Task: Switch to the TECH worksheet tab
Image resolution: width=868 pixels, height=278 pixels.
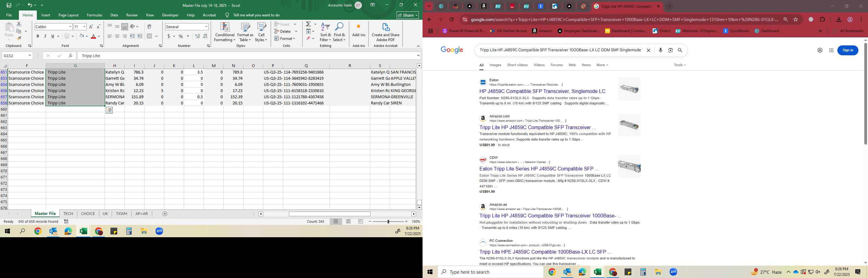Action: 68,214
